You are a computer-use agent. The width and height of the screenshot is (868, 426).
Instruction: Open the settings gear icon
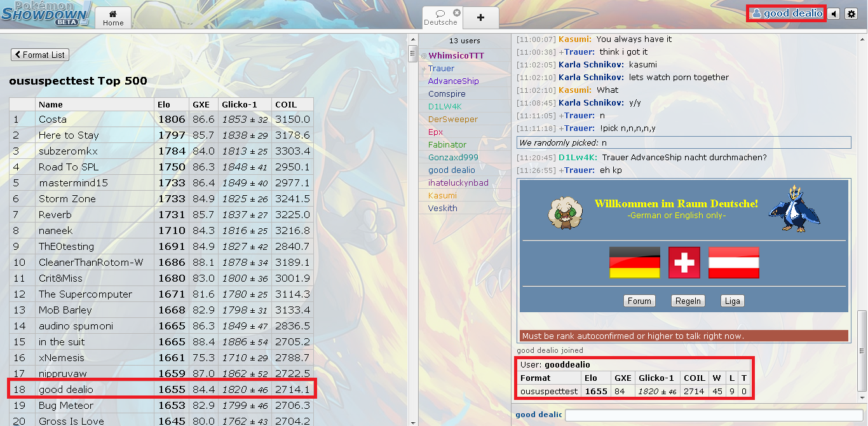(851, 13)
